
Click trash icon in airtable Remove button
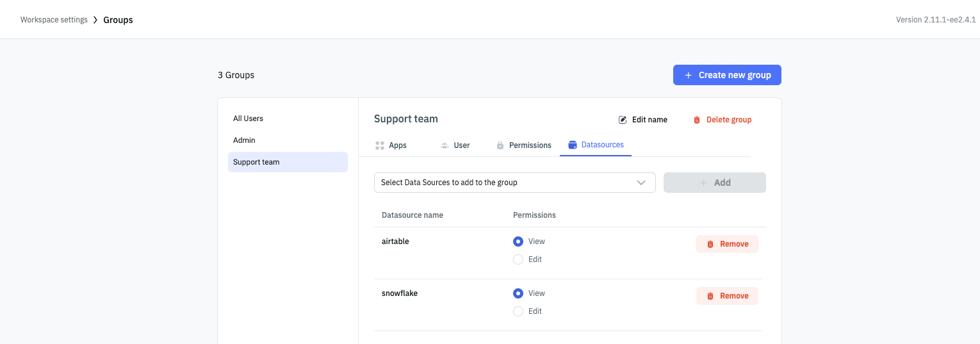[710, 244]
